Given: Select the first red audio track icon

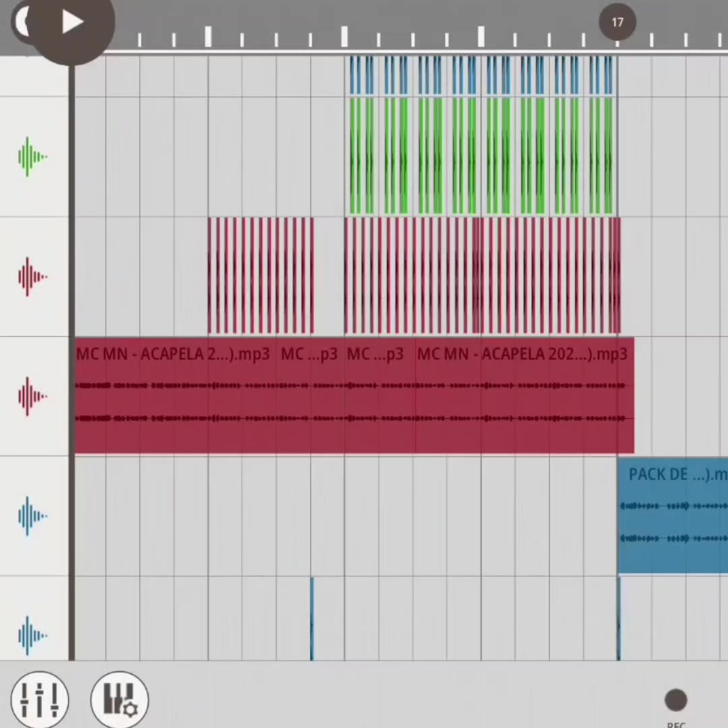Looking at the screenshot, I should point(32,277).
